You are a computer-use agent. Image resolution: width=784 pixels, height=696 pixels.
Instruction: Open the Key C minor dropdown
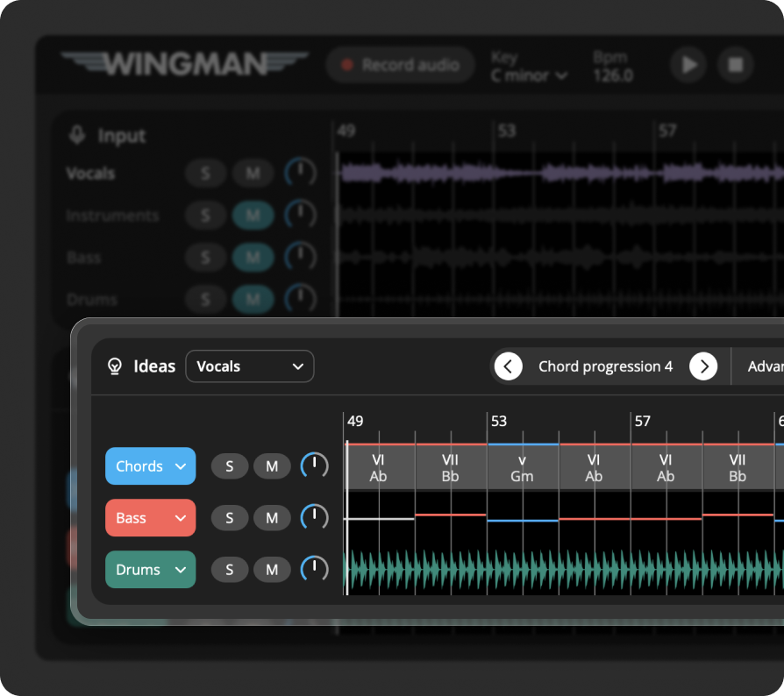(x=529, y=75)
